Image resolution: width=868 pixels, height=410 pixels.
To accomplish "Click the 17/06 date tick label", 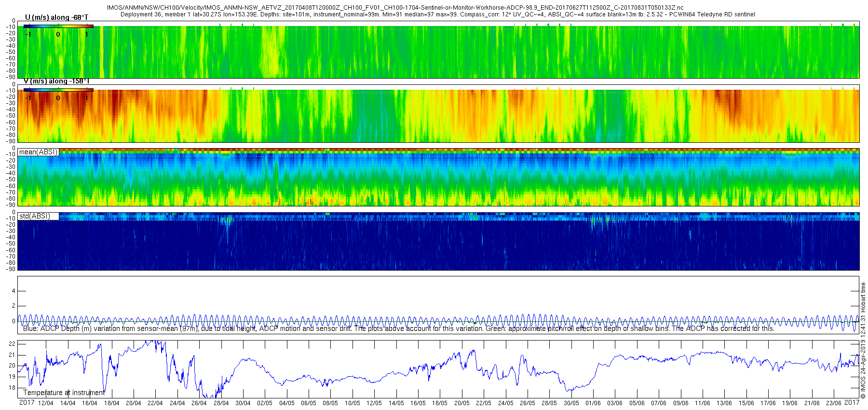I will click(x=768, y=403).
